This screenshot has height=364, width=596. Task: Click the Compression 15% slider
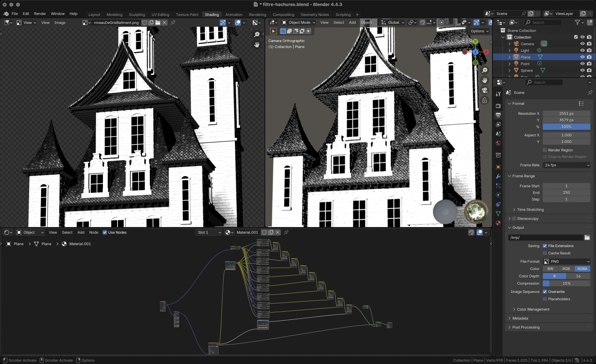[x=566, y=283]
